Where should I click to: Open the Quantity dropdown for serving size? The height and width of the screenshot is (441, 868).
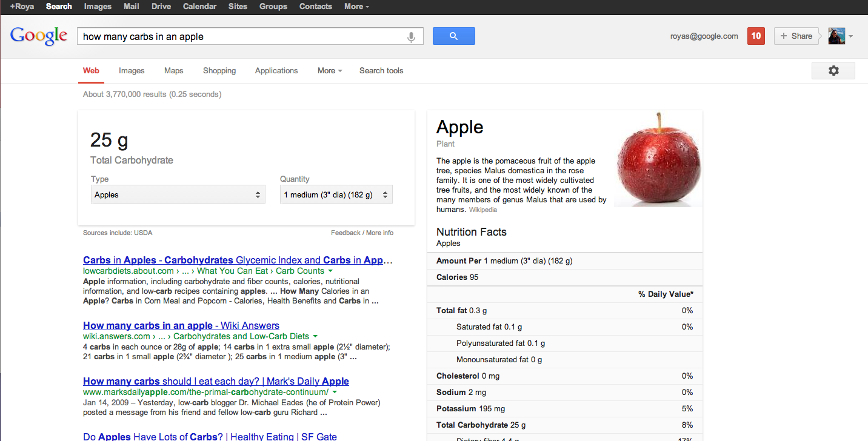(x=336, y=195)
